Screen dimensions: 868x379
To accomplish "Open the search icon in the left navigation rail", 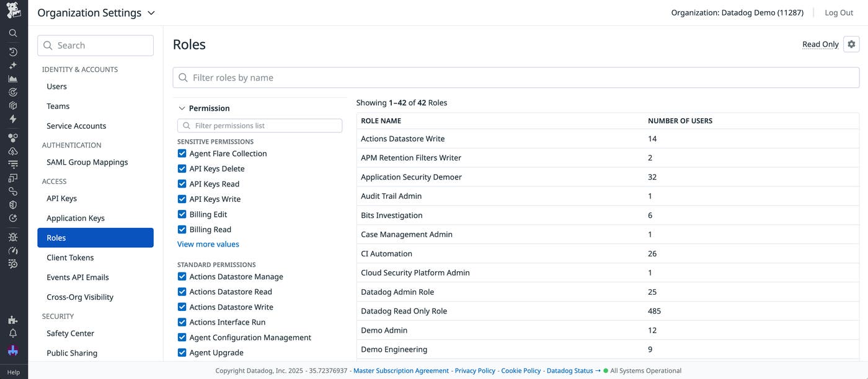I will [x=13, y=32].
